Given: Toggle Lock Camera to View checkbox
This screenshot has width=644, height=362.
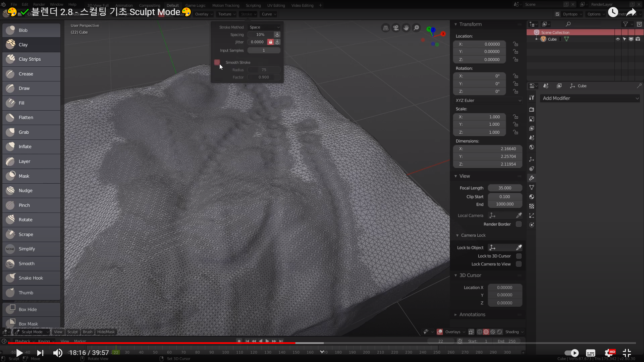Looking at the screenshot, I should pos(519,264).
